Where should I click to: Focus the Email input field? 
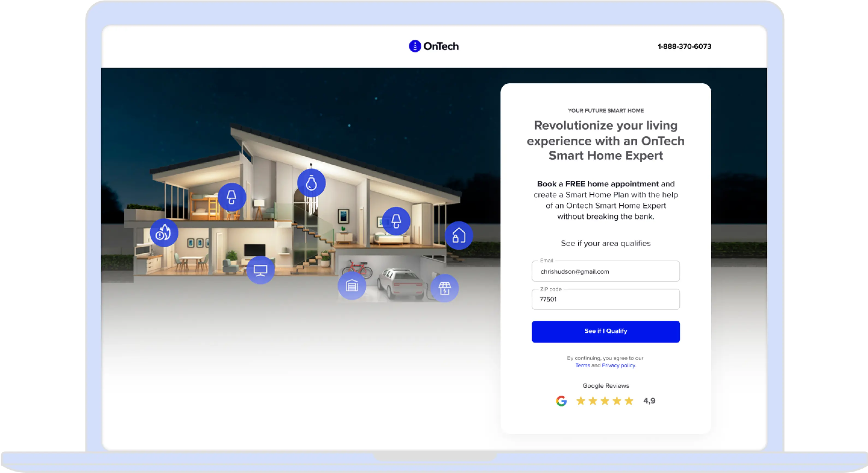[x=605, y=271]
